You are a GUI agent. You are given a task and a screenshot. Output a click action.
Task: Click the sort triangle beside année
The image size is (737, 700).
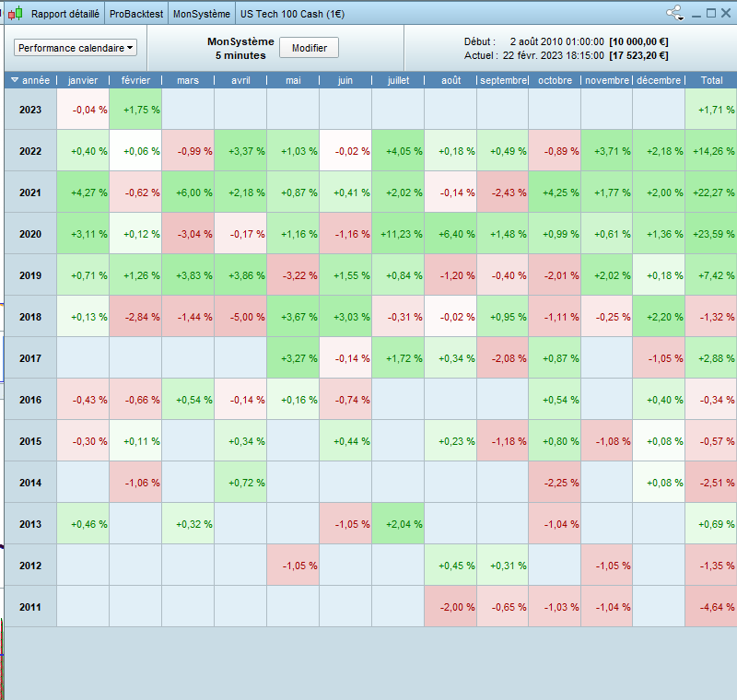pos(15,80)
